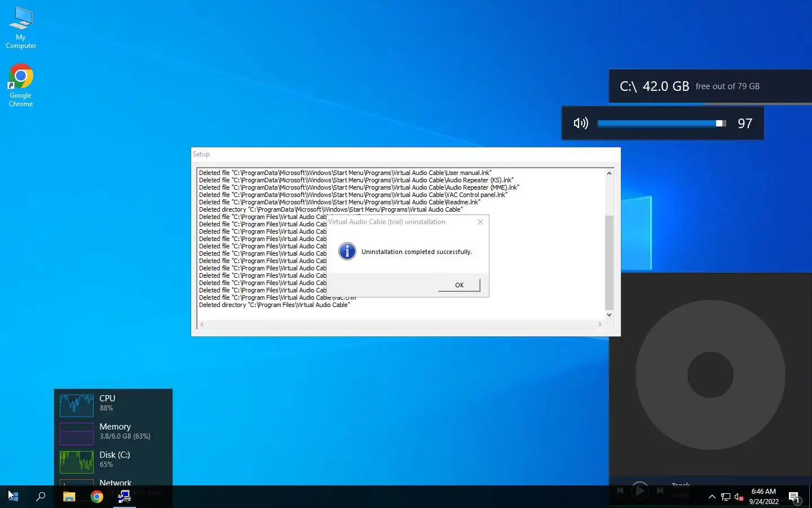Click the volume value 97

click(x=745, y=123)
